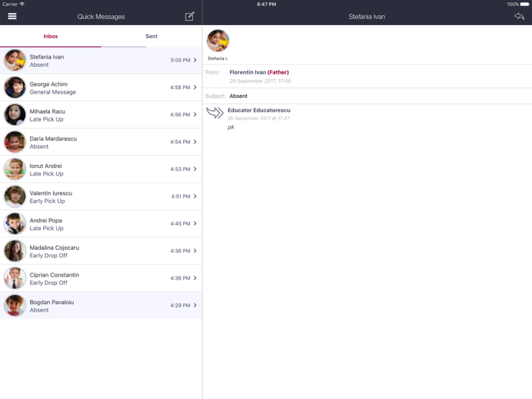
Task: Expand Bogdan Pavaloiu message chevron
Action: click(x=195, y=306)
